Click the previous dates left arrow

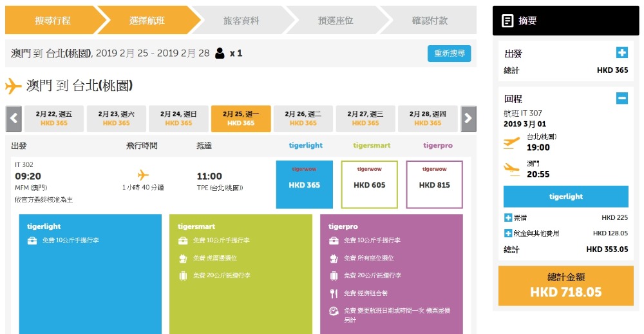coord(14,119)
